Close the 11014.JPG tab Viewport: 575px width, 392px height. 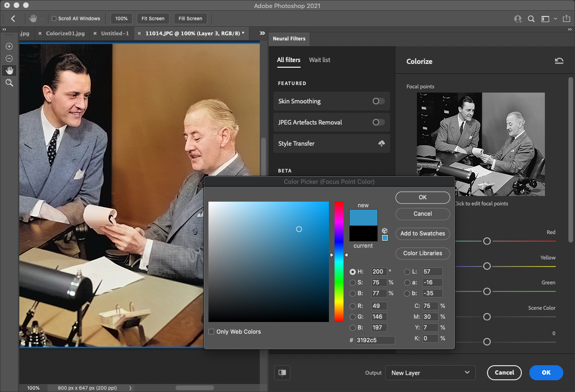(140, 33)
